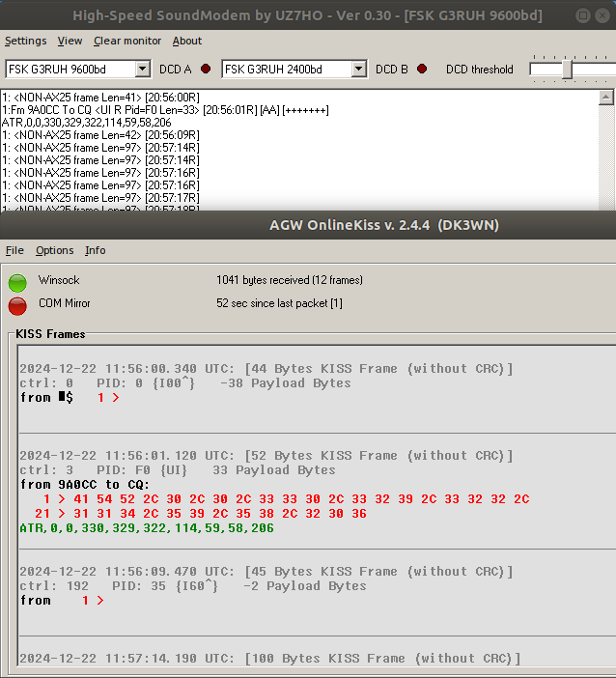Expand channel A modem dropdown arrow
Viewport: 616px width, 678px height.
[142, 69]
